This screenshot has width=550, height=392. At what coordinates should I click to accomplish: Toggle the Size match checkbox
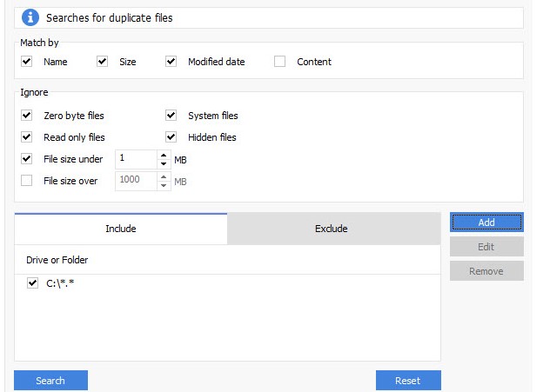click(102, 62)
